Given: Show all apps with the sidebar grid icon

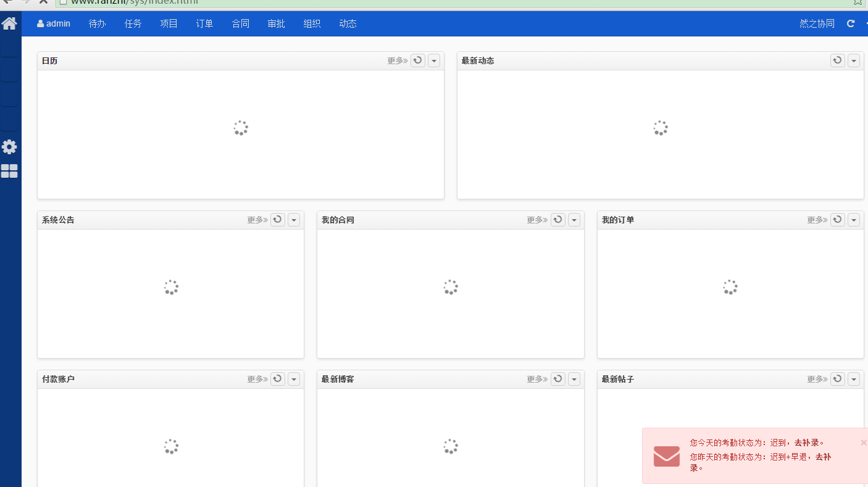Looking at the screenshot, I should [9, 171].
